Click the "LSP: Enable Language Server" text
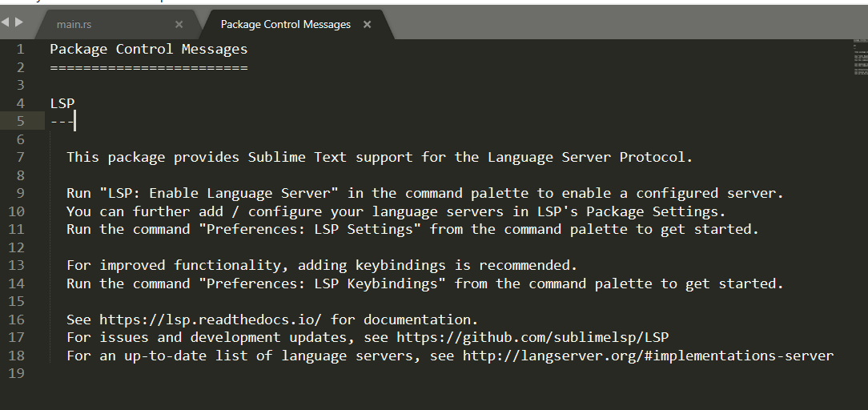Image resolution: width=868 pixels, height=410 pixels. point(219,193)
